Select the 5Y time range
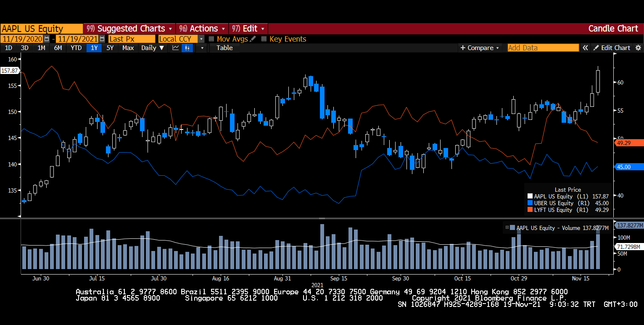Viewport: 644px width, 325px height. point(110,48)
